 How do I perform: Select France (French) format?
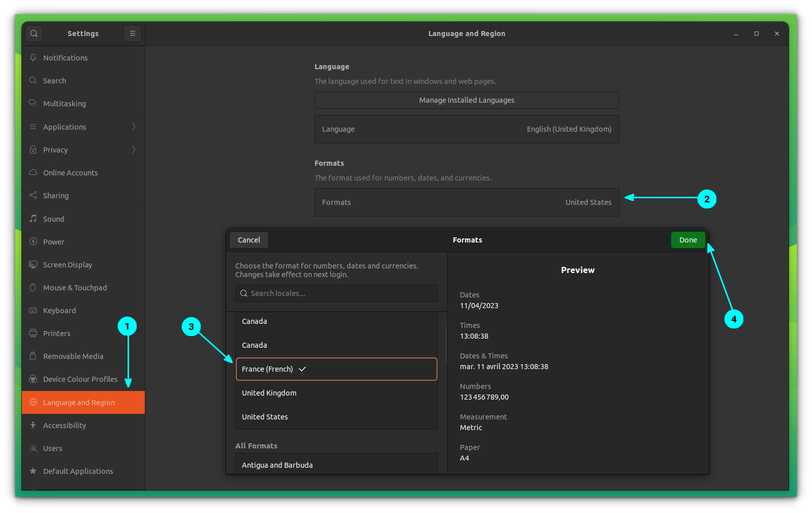pyautogui.click(x=336, y=369)
